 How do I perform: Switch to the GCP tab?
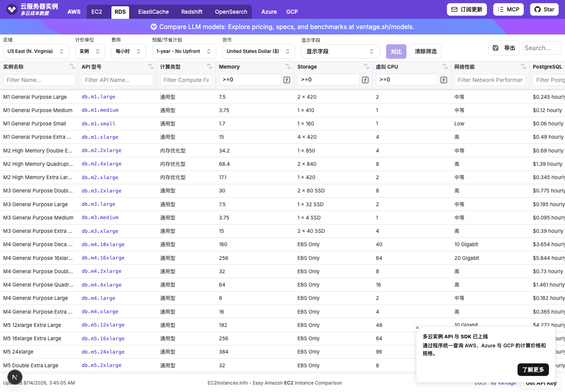point(292,12)
